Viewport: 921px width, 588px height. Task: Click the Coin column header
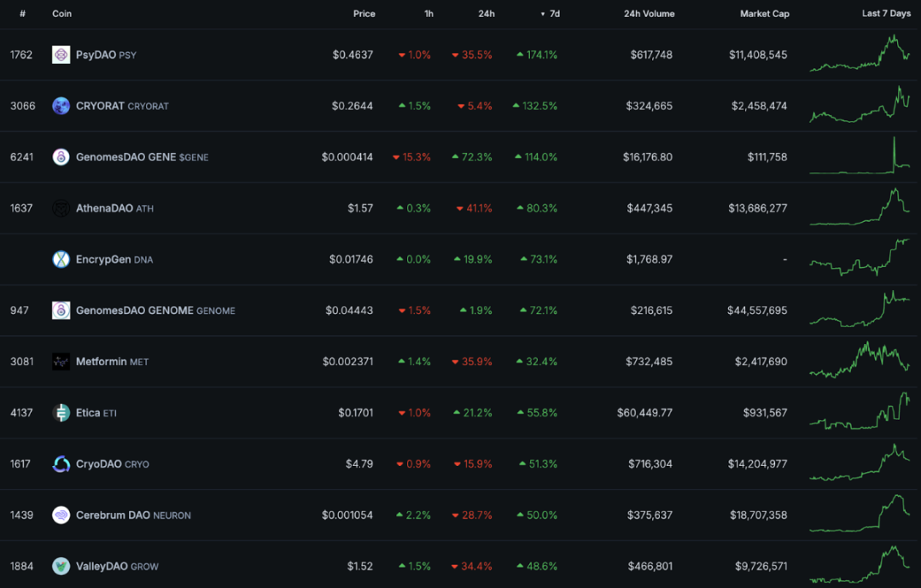(61, 14)
